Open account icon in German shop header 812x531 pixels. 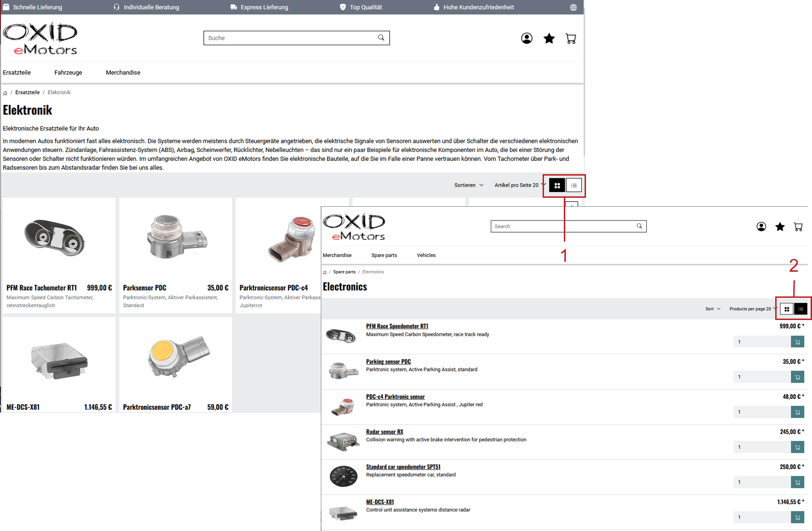click(x=527, y=38)
